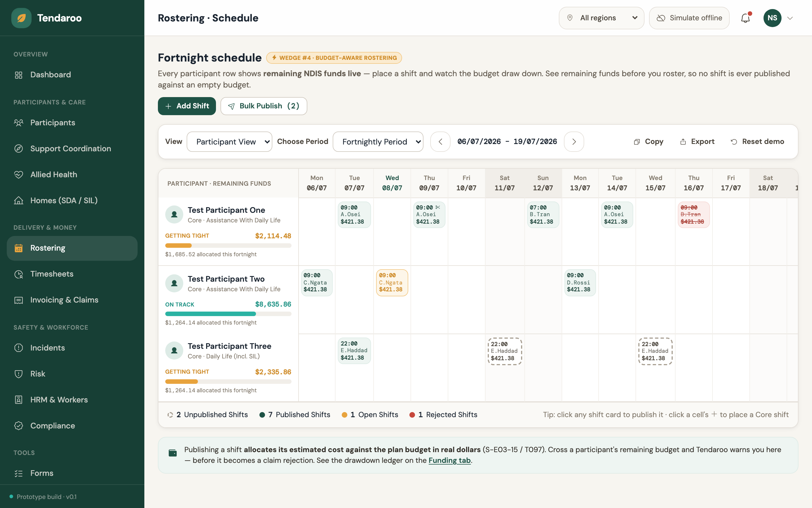Open A.Osei shift on Thu 09/07
The image size is (812, 508).
click(x=429, y=215)
